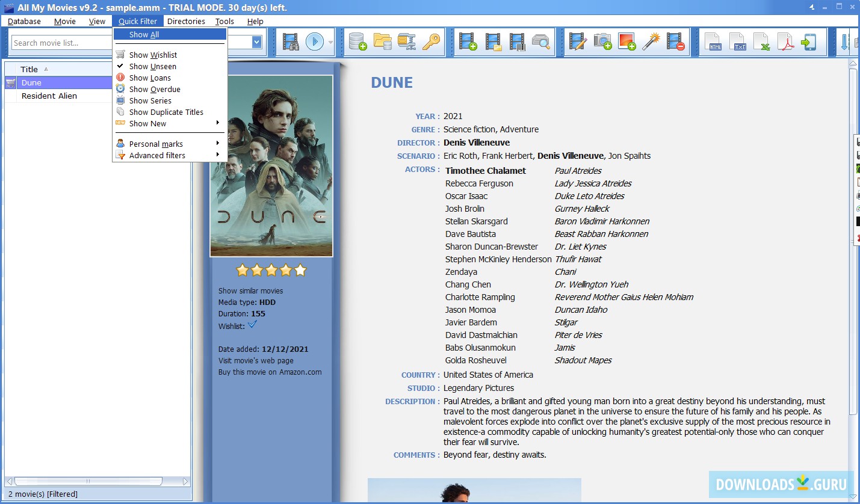Click the magic wand toolbar icon
Image resolution: width=860 pixels, height=504 pixels.
pos(651,42)
